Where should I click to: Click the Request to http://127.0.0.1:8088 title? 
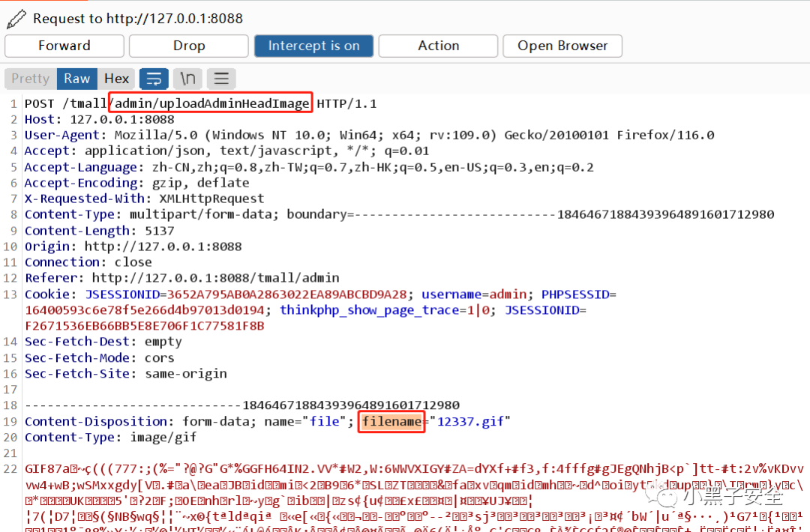point(138,19)
